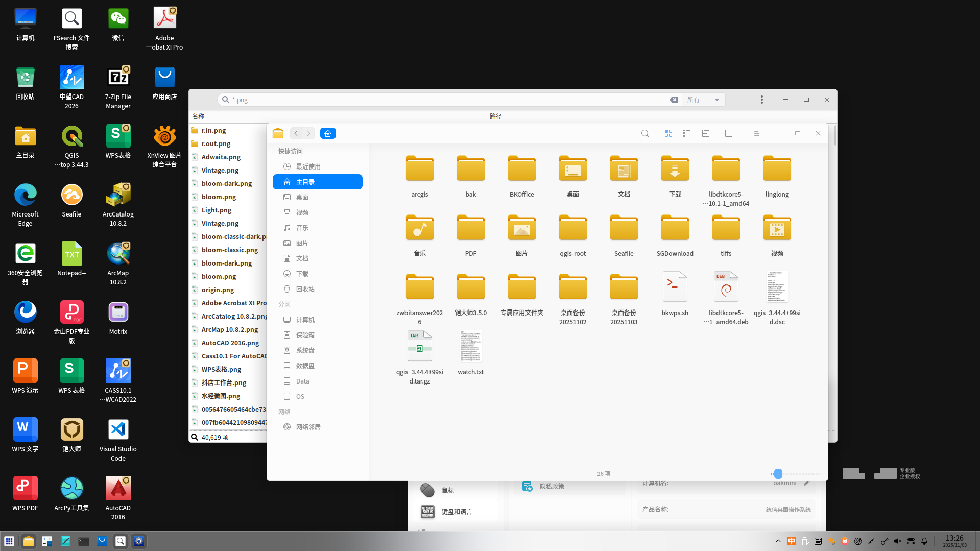Open the 所有 filter dropdown in FSearch

click(703, 100)
